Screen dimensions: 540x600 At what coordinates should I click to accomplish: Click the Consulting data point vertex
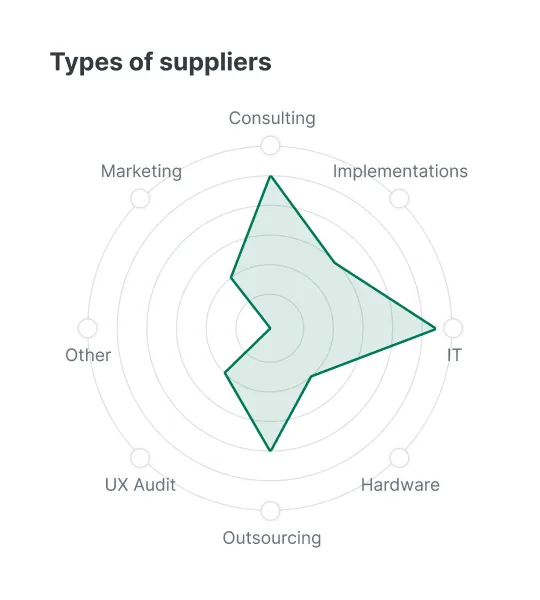(x=271, y=176)
